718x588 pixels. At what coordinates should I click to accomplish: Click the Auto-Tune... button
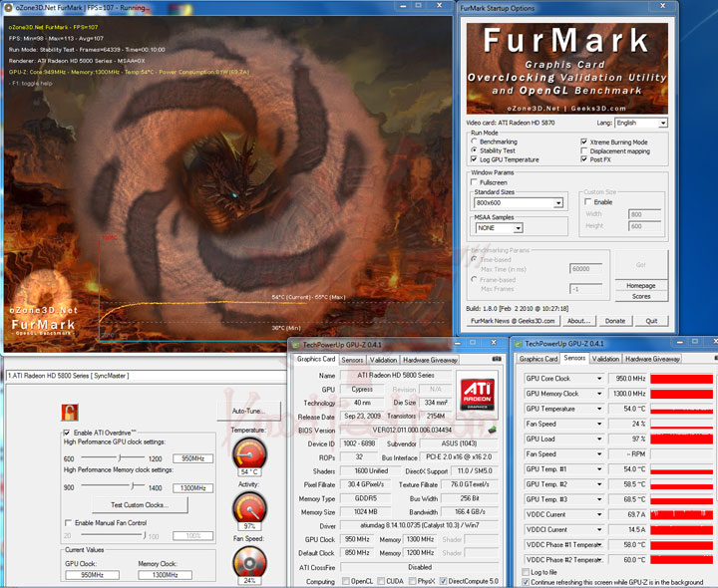click(249, 411)
